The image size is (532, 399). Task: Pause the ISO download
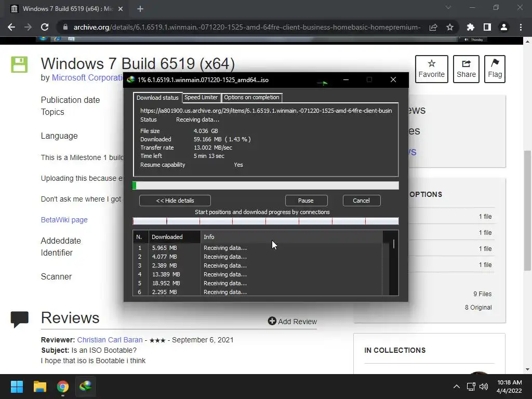coord(305,201)
